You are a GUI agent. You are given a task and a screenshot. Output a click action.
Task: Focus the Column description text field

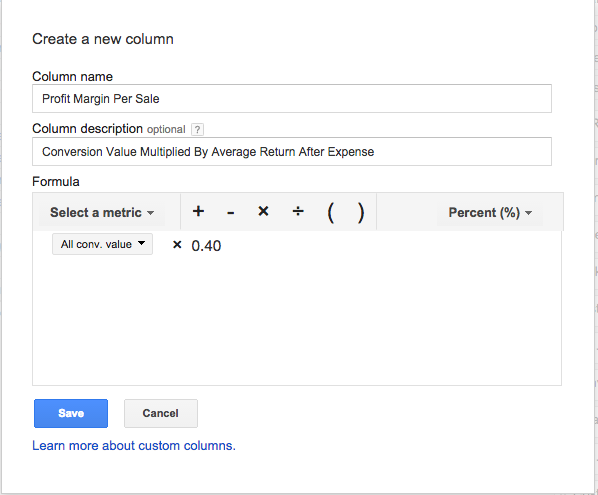click(x=292, y=151)
